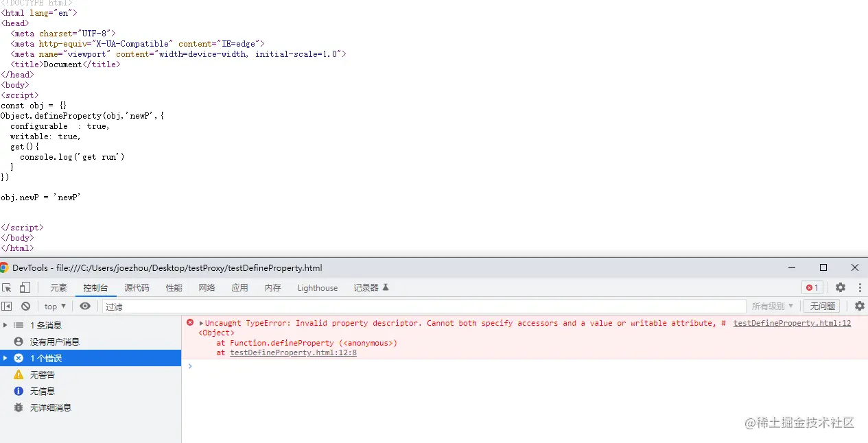868x443 pixels.
Task: Switch to the 控制台 (Console) tab
Action: pyautogui.click(x=95, y=288)
